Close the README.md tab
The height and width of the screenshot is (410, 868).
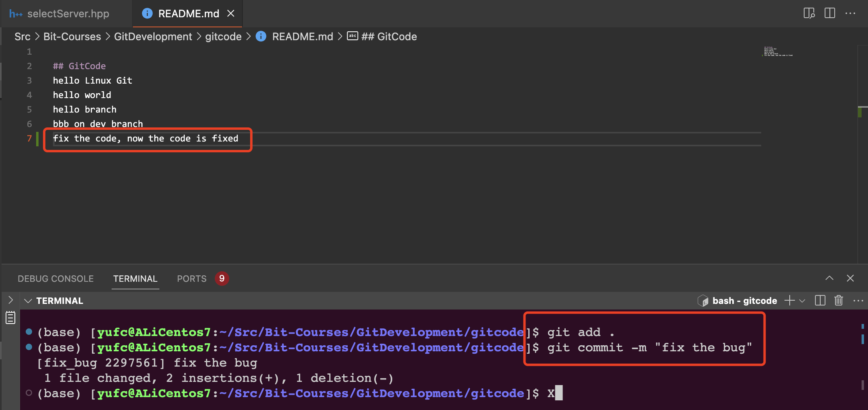coord(231,14)
